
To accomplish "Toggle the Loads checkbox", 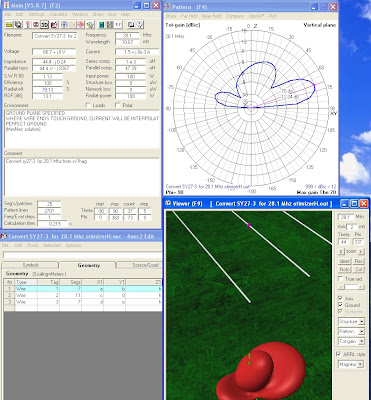I will coord(88,105).
